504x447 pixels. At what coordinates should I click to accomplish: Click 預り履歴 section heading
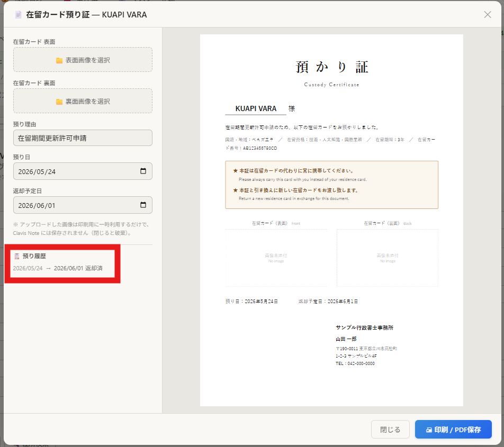coord(34,256)
